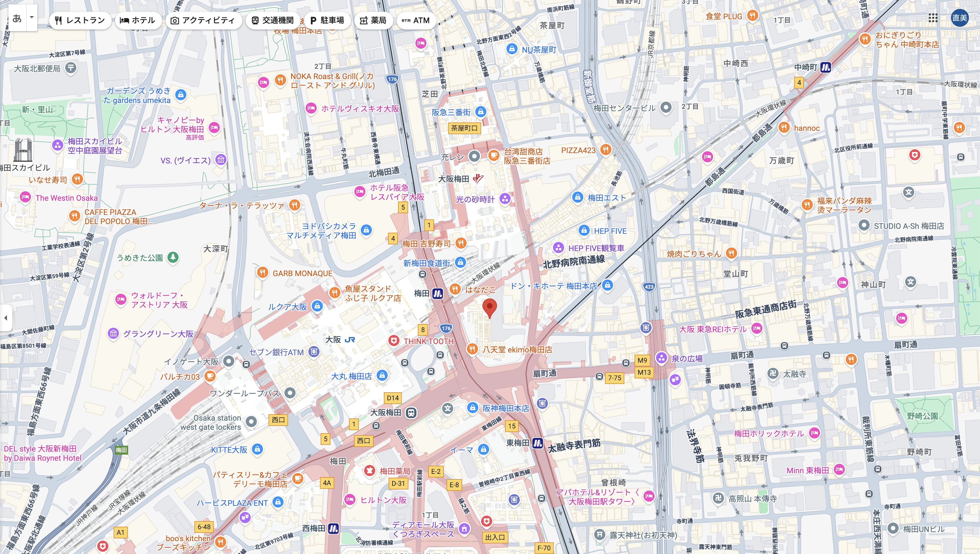
Task: Open the 阪神梅田本店 shopping pin
Action: 472,408
